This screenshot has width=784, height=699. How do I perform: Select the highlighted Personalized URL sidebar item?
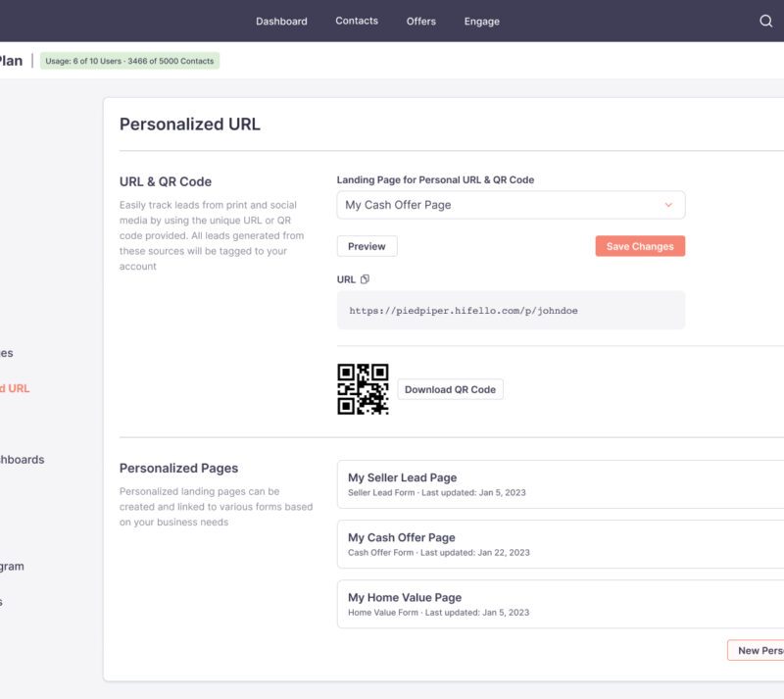pyautogui.click(x=15, y=388)
